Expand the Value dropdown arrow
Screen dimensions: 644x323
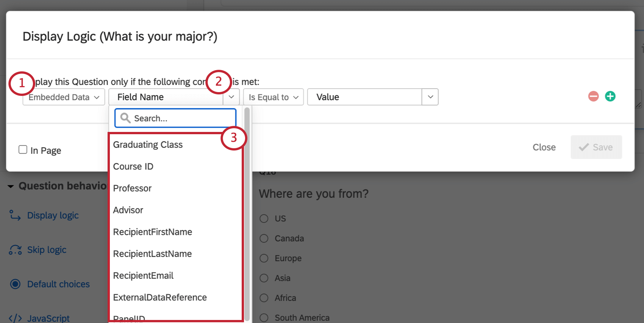coord(430,97)
